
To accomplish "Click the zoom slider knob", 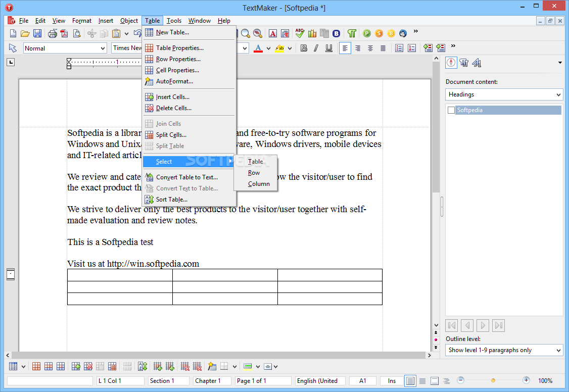I will (x=493, y=380).
